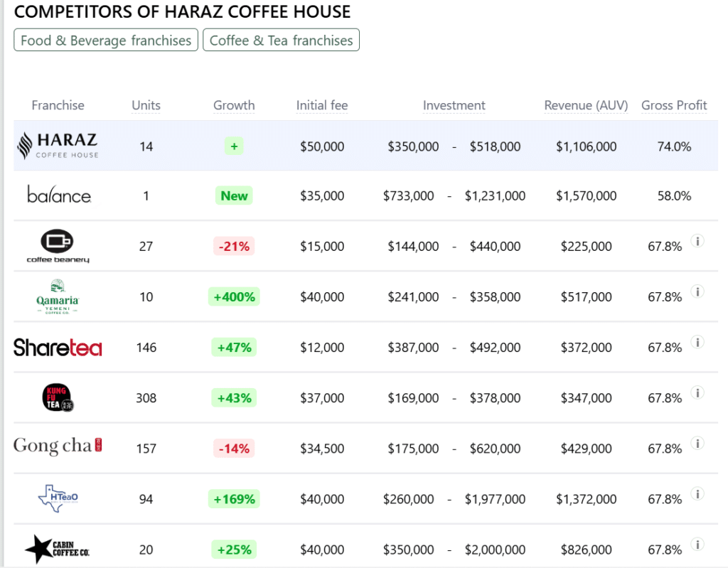This screenshot has height=568, width=728.
Task: Click the +47% growth badge
Action: tap(234, 348)
